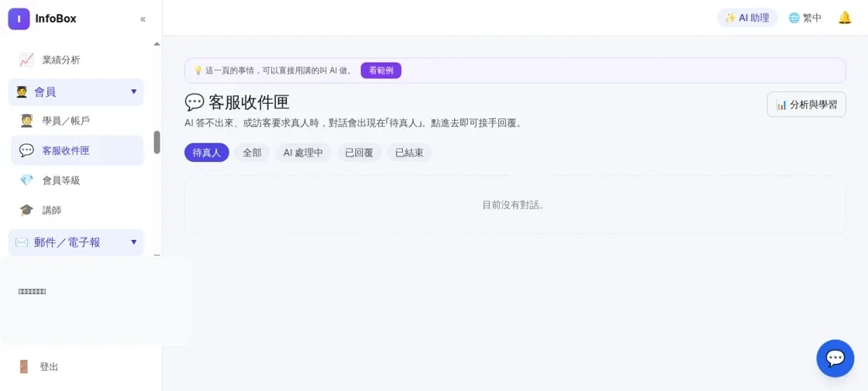
Task: Select the 全部 filter tab
Action: point(252,153)
